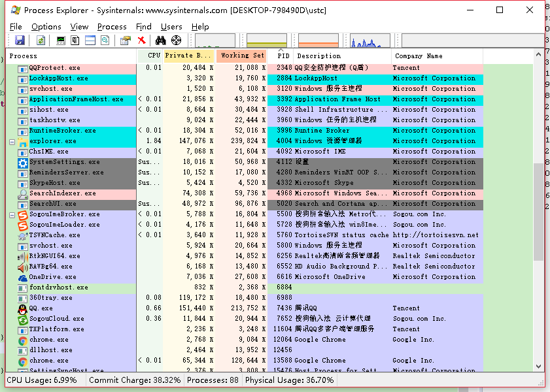This screenshot has width=550, height=392.
Task: Open the Options menu
Action: [x=46, y=27]
